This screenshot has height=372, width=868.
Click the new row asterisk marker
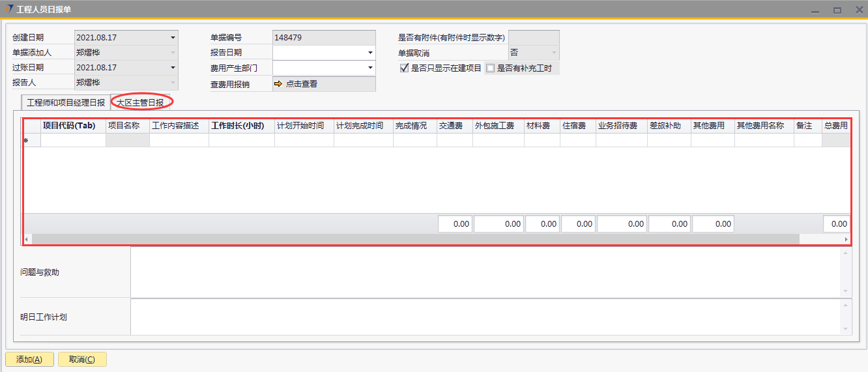26,141
